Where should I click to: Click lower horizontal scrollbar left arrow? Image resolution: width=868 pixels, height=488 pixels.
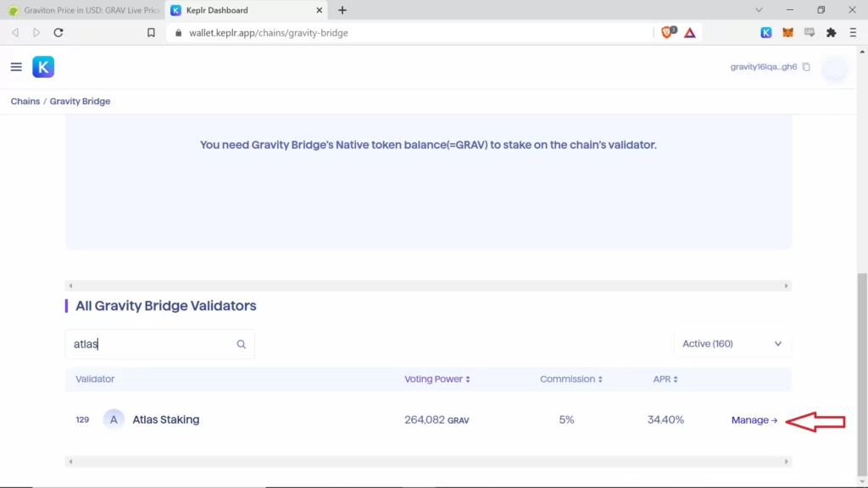pos(70,462)
